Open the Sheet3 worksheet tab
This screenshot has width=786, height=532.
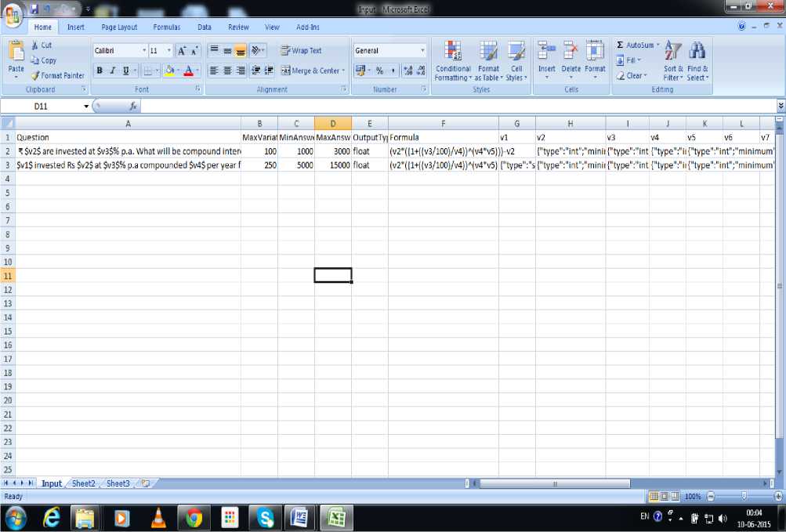click(x=118, y=483)
